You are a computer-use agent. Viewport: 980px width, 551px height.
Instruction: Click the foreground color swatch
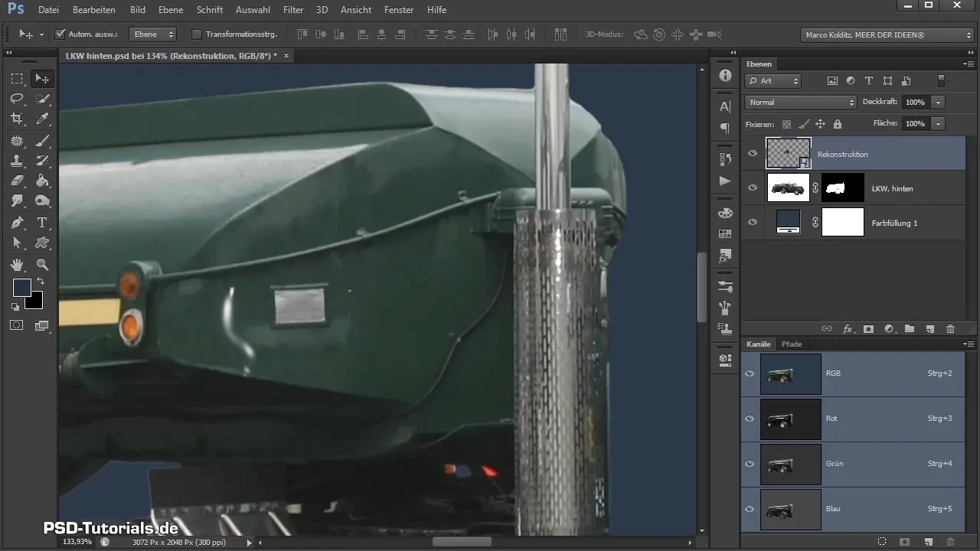(x=20, y=287)
